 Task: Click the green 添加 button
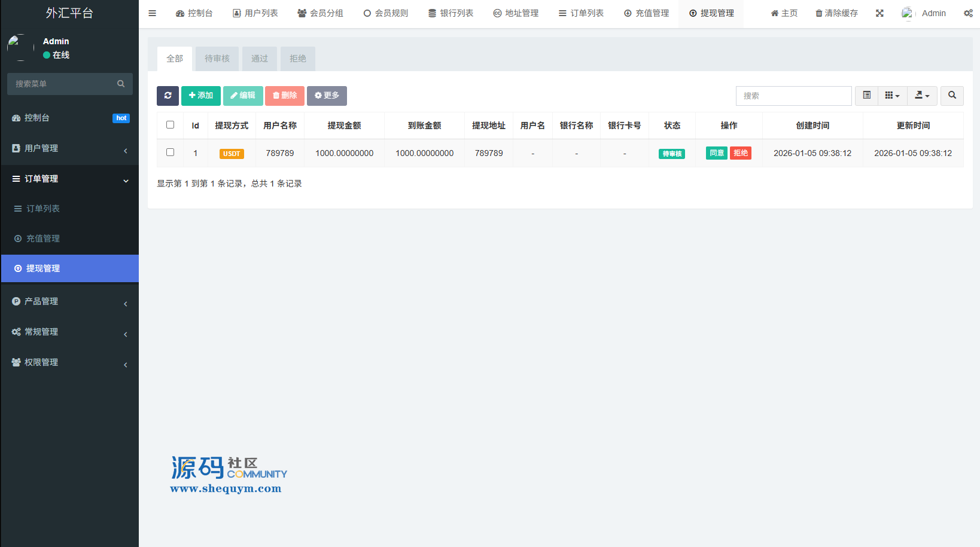201,96
